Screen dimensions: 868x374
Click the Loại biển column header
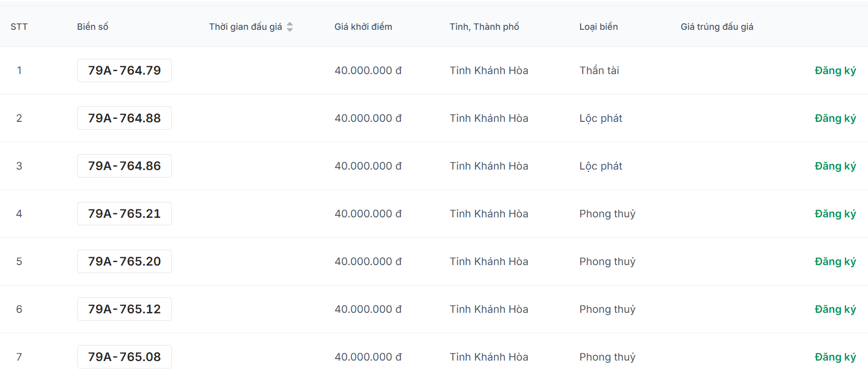[x=599, y=27]
